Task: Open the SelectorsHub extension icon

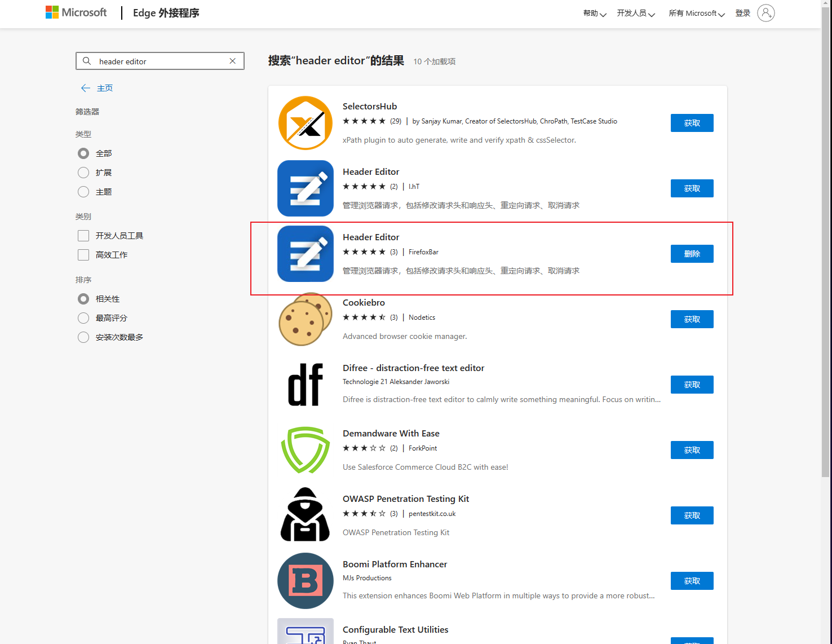Action: 306,123
